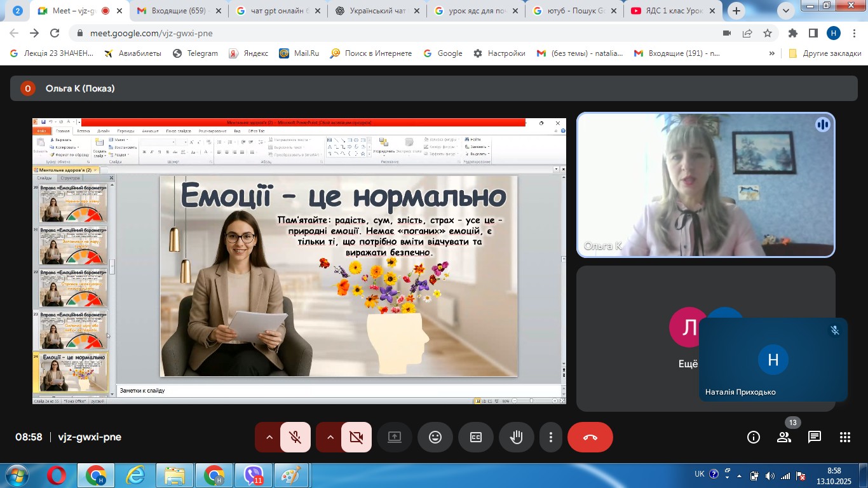Leave the call with red hang-up button
This screenshot has height=488, width=868.
click(x=590, y=437)
